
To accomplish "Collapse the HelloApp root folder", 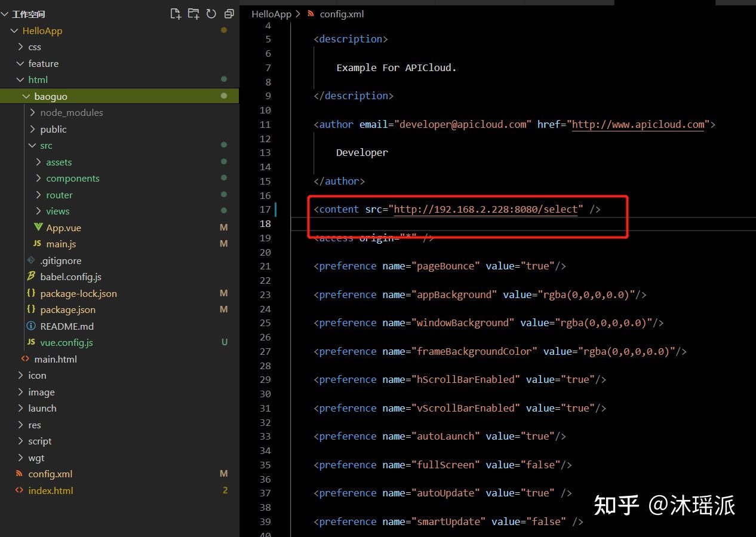I will click(15, 30).
